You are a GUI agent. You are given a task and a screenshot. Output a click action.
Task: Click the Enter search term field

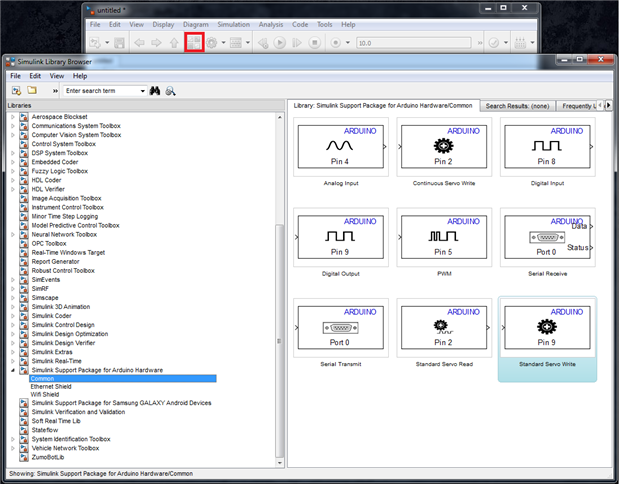pos(100,91)
